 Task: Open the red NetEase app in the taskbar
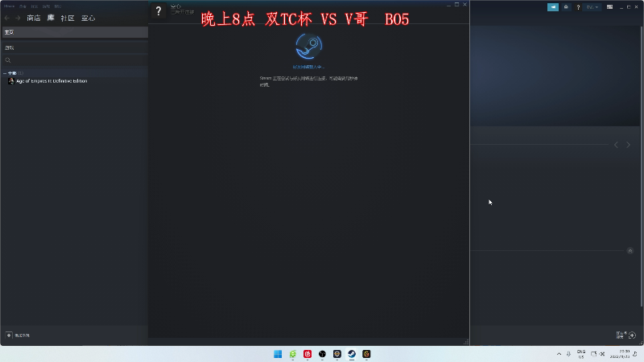308,354
